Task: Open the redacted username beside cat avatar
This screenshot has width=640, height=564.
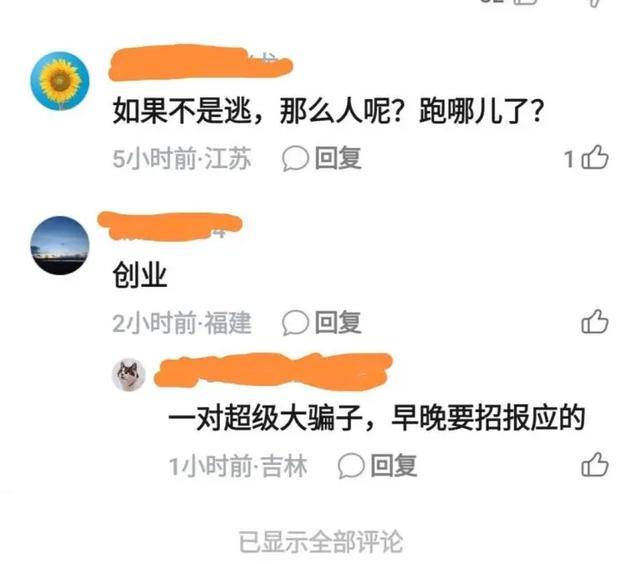Action: click(x=273, y=371)
